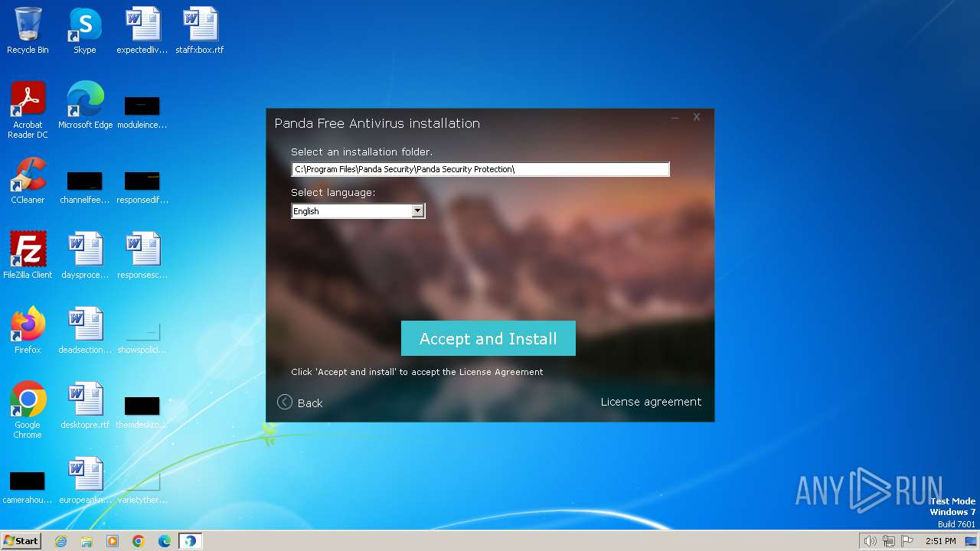Select the Microsoft Edge desktop shortcut

coord(85,106)
